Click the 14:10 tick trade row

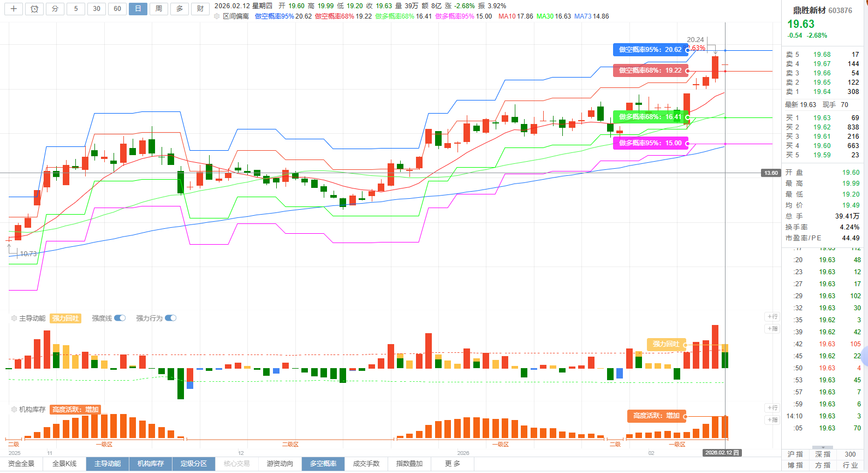click(823, 416)
